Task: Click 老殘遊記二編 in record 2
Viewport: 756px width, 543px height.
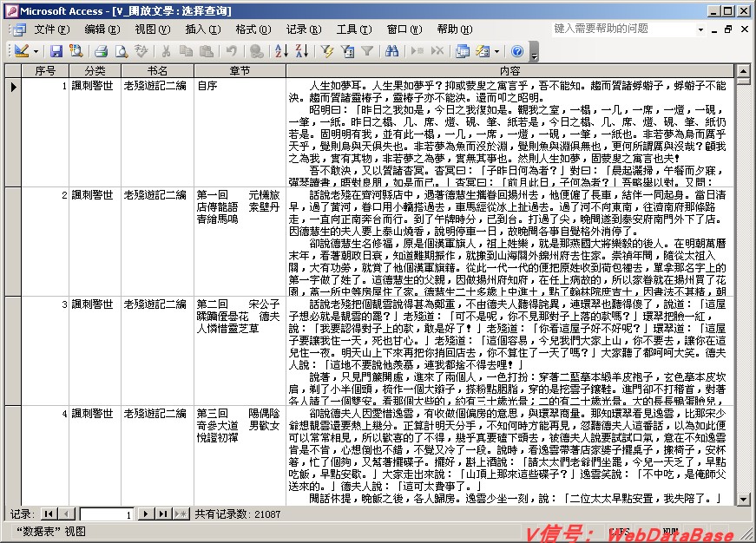Action: (x=154, y=194)
